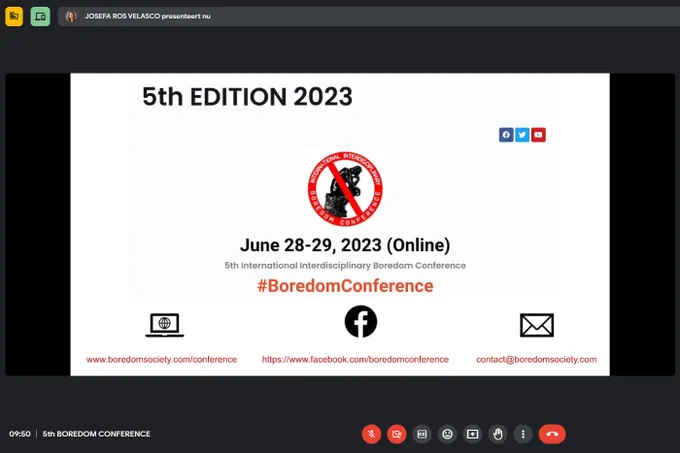Screen dimensions: 680x453
Task: Click the Boredom Conference circular logo
Action: pyautogui.click(x=345, y=189)
